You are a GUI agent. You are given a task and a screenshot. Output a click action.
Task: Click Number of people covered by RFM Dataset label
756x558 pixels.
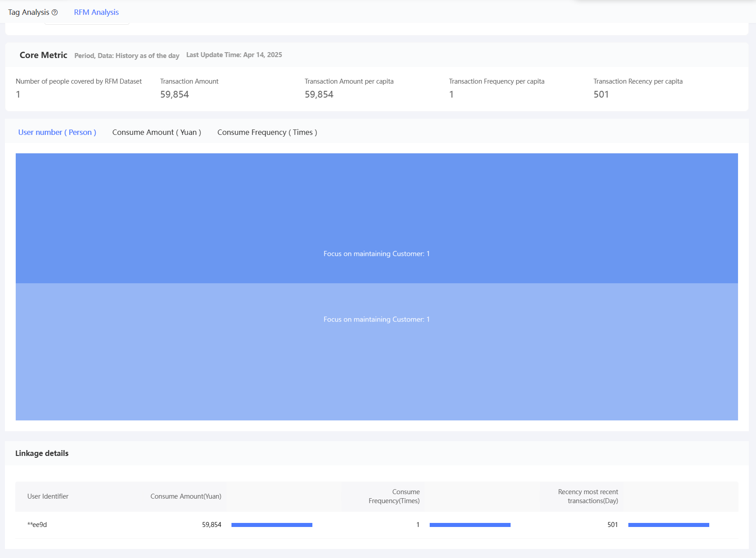point(79,81)
